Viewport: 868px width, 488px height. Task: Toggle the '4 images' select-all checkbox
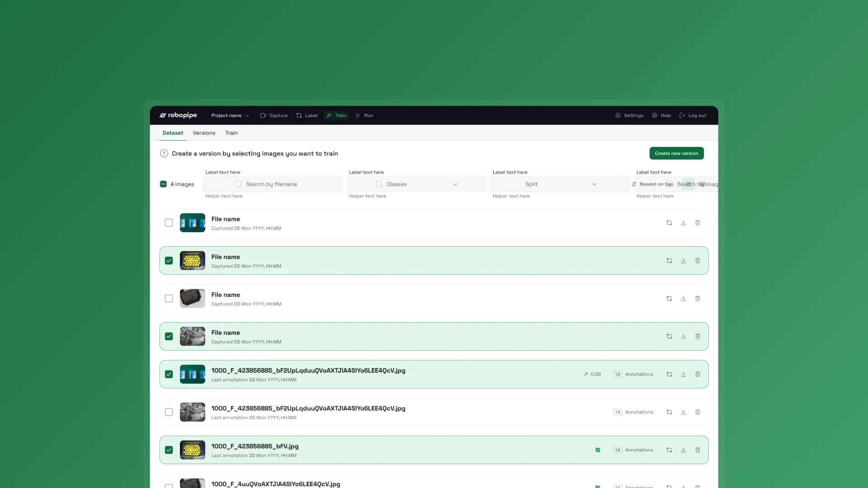163,184
